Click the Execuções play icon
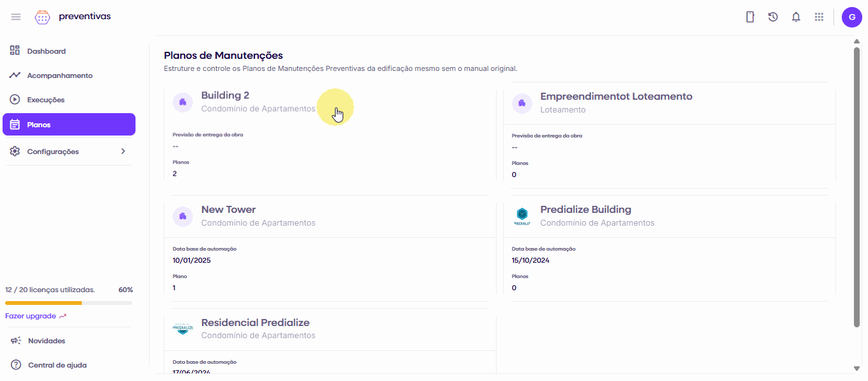Viewport: 868px width, 381px height. point(15,100)
